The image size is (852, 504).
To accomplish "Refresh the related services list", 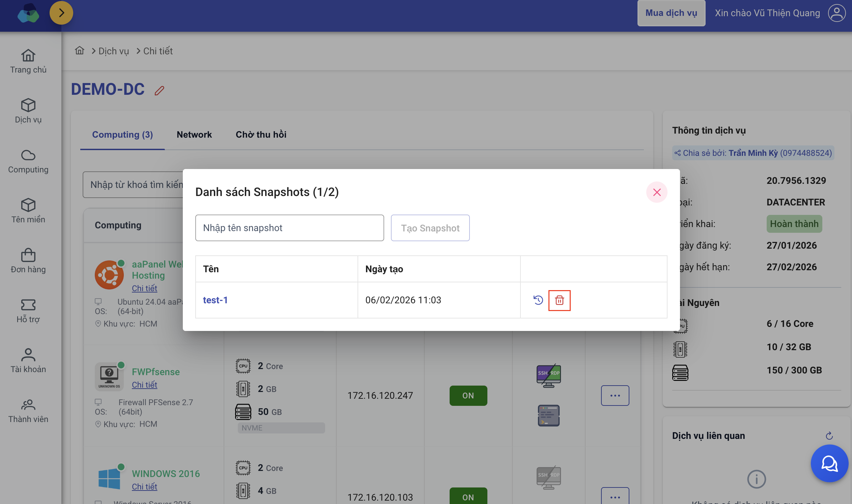I will (x=829, y=436).
